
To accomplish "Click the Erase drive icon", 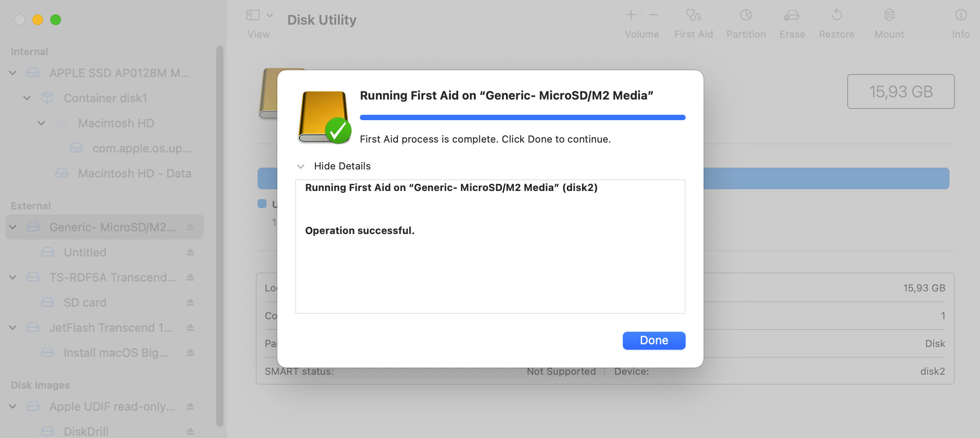I will pyautogui.click(x=792, y=16).
